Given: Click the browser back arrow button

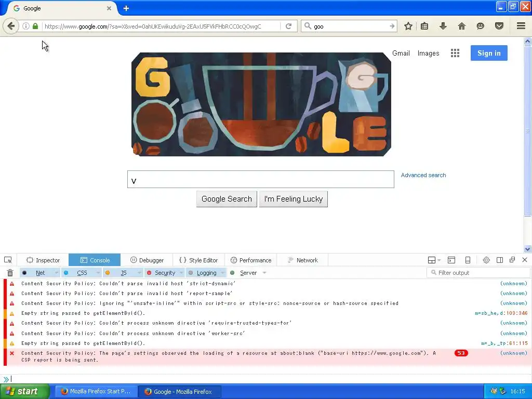Looking at the screenshot, I should tap(11, 26).
